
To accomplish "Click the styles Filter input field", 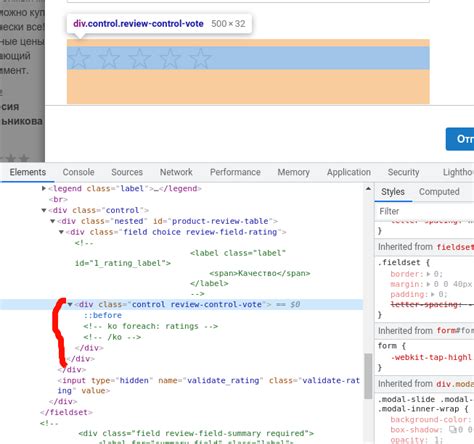I will click(425, 211).
